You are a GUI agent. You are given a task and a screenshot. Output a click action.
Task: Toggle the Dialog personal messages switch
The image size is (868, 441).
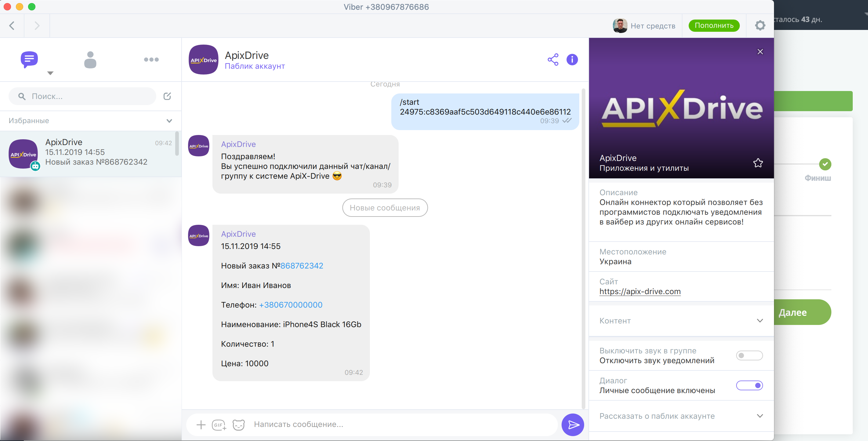tap(749, 385)
